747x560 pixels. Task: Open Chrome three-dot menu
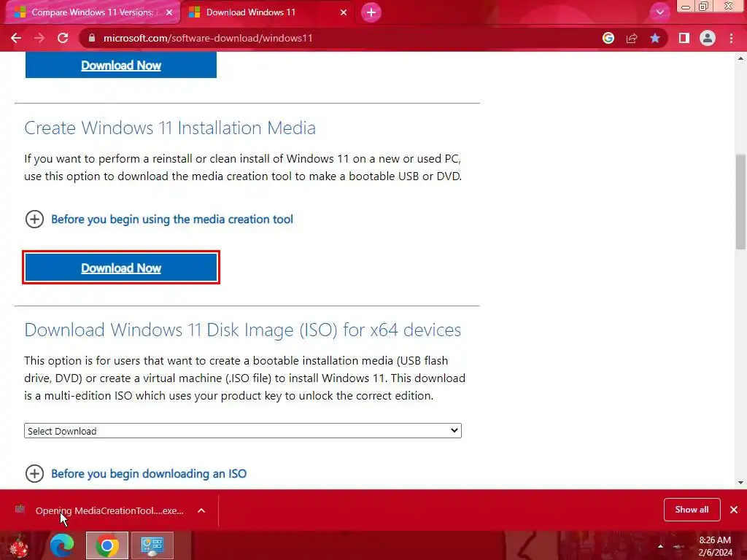[731, 38]
